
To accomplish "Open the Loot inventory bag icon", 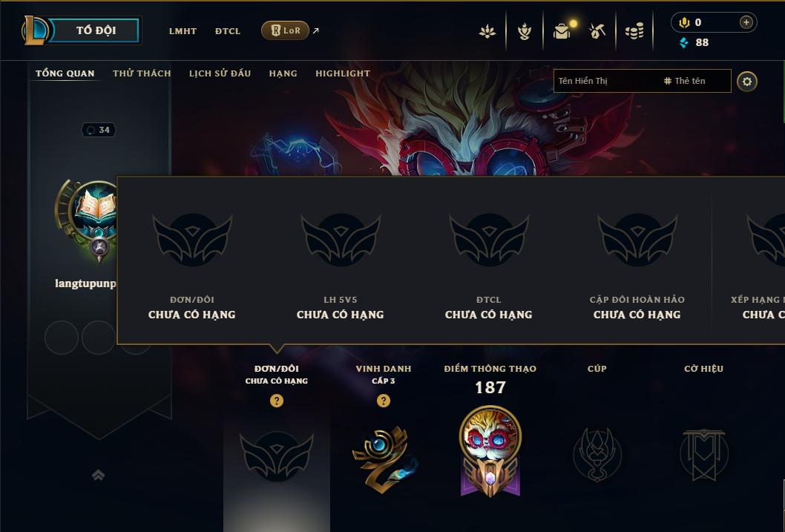I will click(x=562, y=31).
